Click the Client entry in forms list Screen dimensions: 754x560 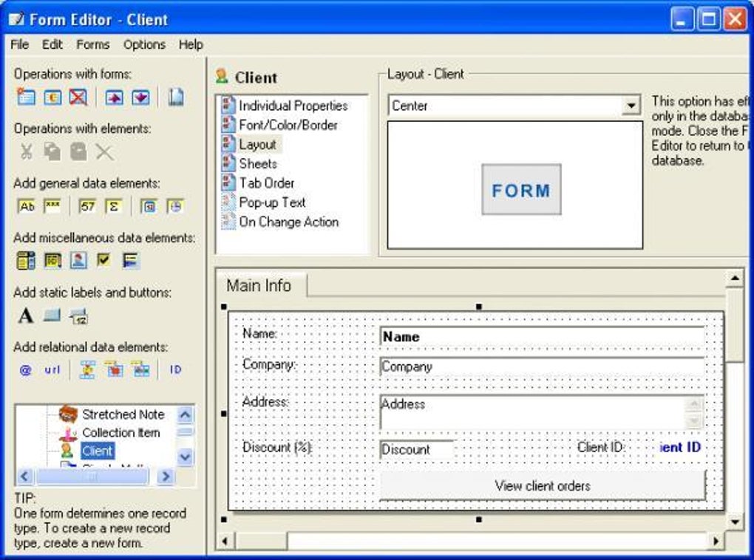coord(96,450)
